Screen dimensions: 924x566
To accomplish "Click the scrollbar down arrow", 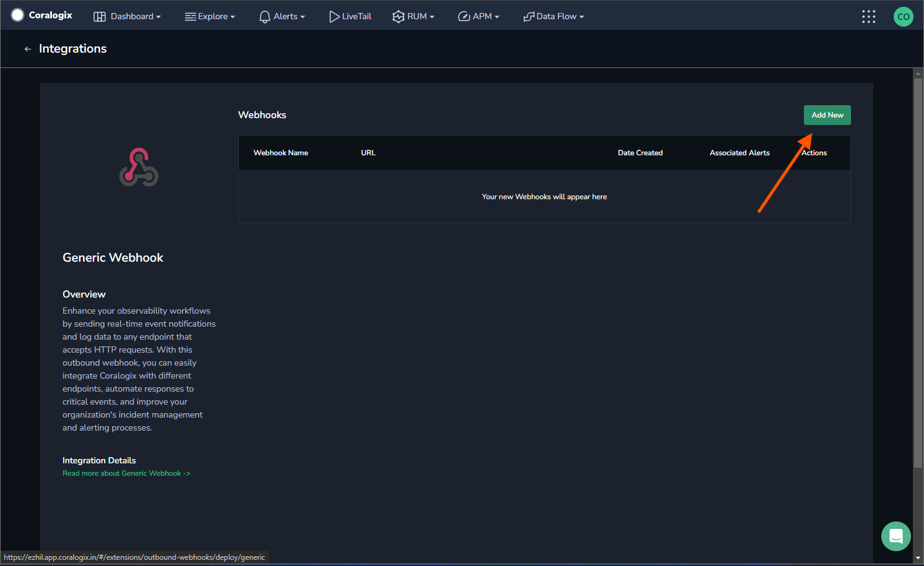I will [x=918, y=558].
